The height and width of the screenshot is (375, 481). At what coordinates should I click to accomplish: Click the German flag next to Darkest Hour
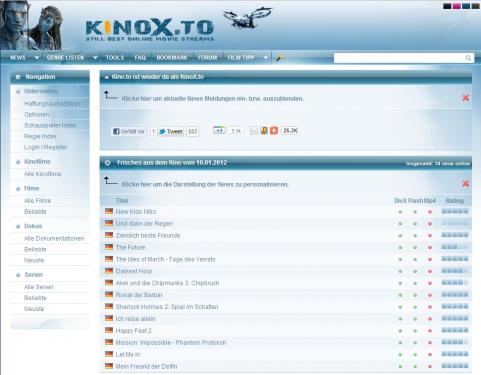click(109, 271)
